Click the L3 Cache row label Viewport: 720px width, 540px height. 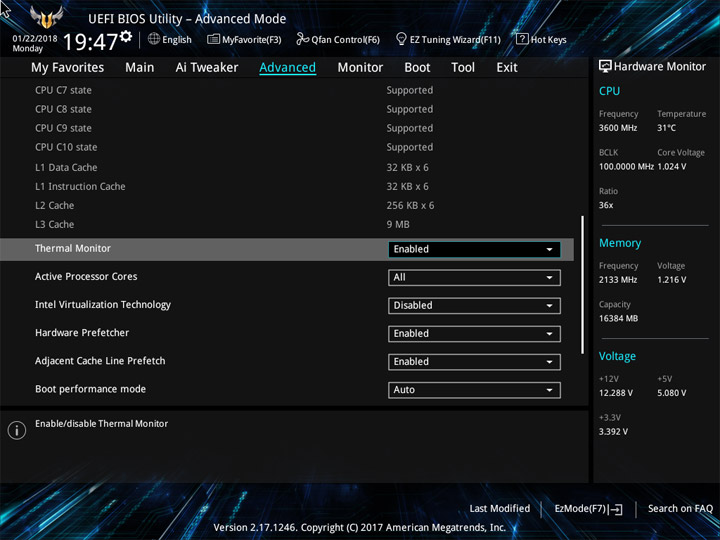(55, 225)
